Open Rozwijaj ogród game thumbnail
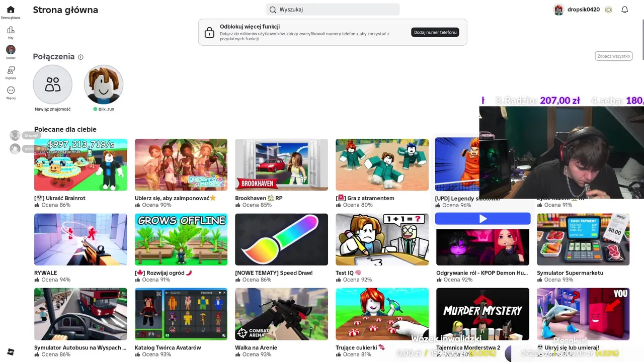Viewport: 644px width, 362px height. click(x=181, y=239)
